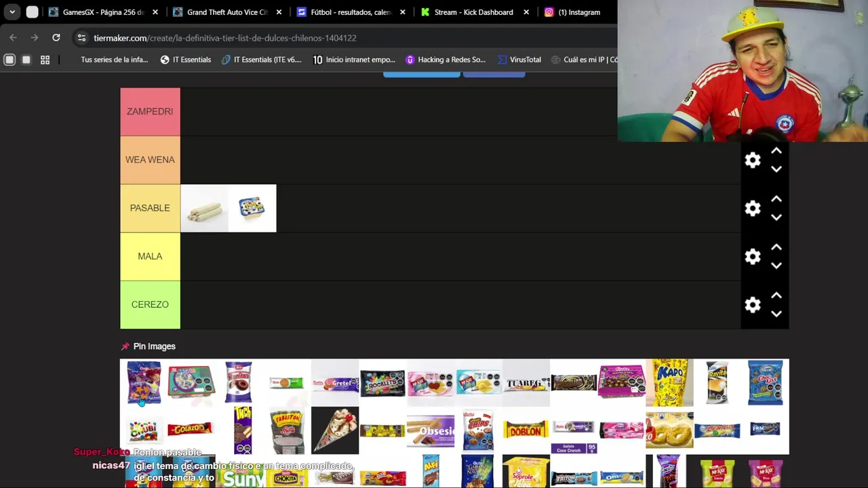The height and width of the screenshot is (488, 868).
Task: Click the yellow MALA tier label
Action: pos(150,256)
